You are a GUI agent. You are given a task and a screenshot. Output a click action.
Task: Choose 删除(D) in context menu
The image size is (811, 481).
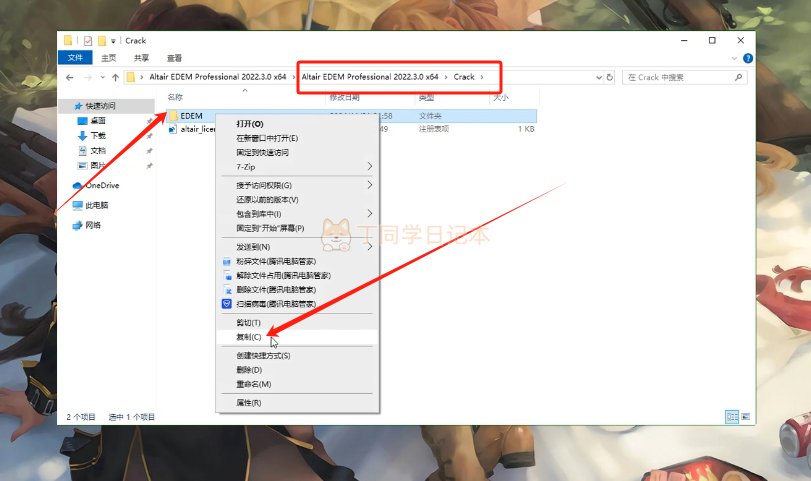(x=297, y=370)
